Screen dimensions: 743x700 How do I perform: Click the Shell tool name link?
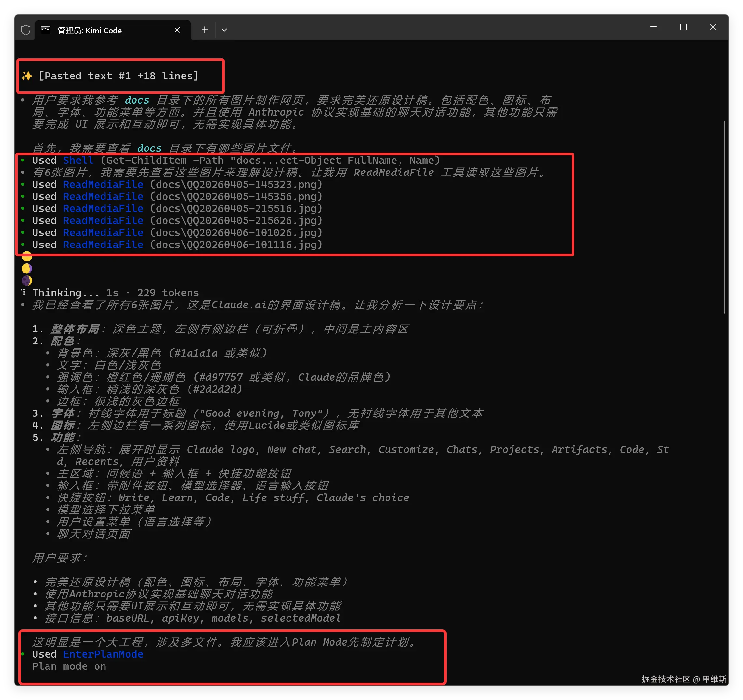[x=78, y=160]
